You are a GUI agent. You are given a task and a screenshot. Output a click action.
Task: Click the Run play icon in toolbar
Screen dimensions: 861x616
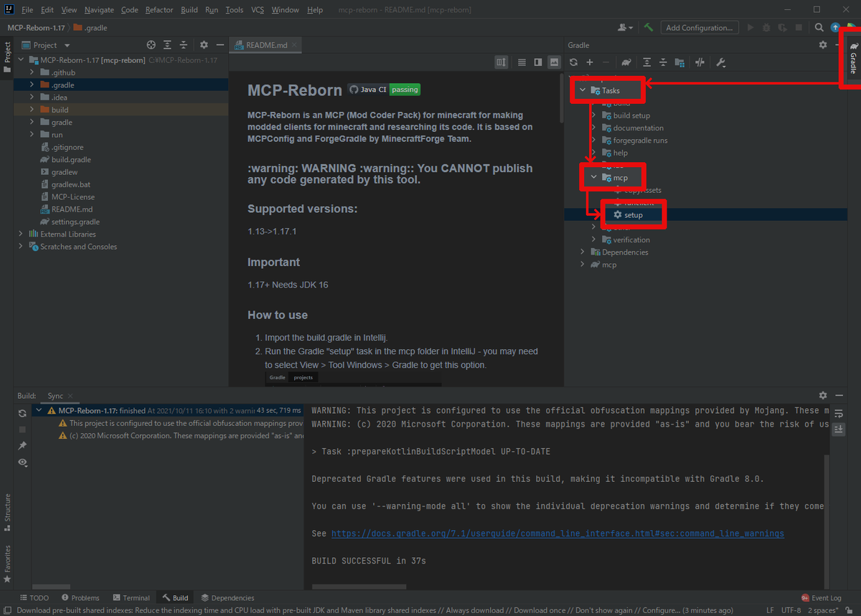click(751, 27)
